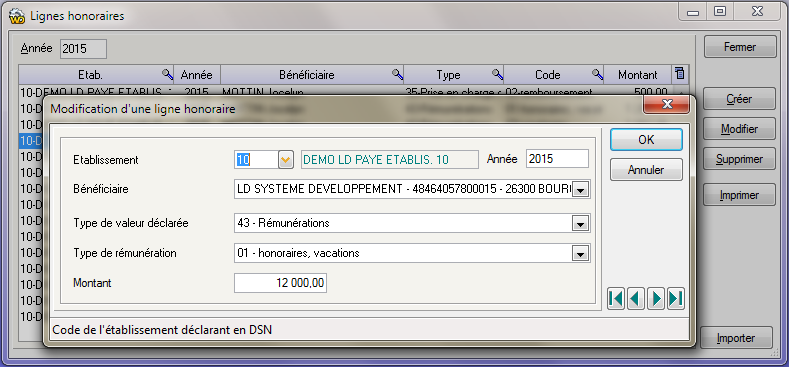Click search magnifier in Etab. column header
This screenshot has width=789, height=367.
pyautogui.click(x=167, y=75)
